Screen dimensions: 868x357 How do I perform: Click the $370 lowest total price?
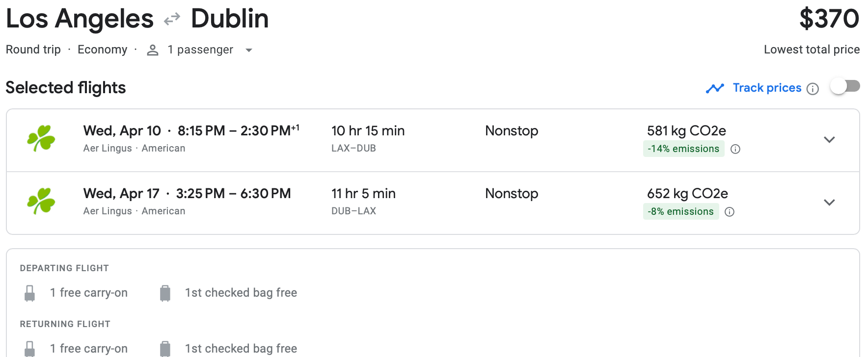point(829,19)
